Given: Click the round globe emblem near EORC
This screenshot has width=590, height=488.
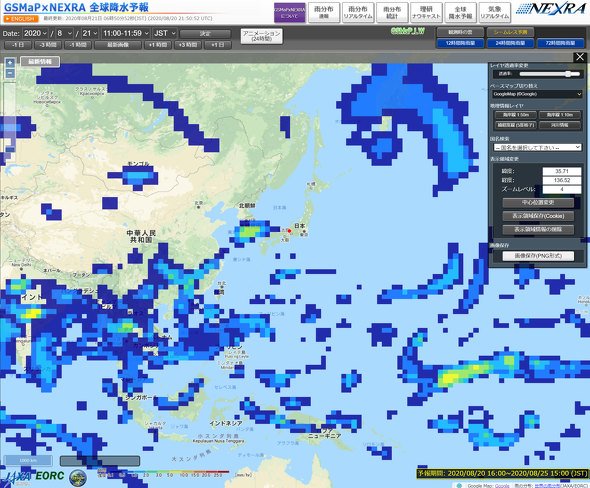Looking at the screenshot, I should coord(78,478).
